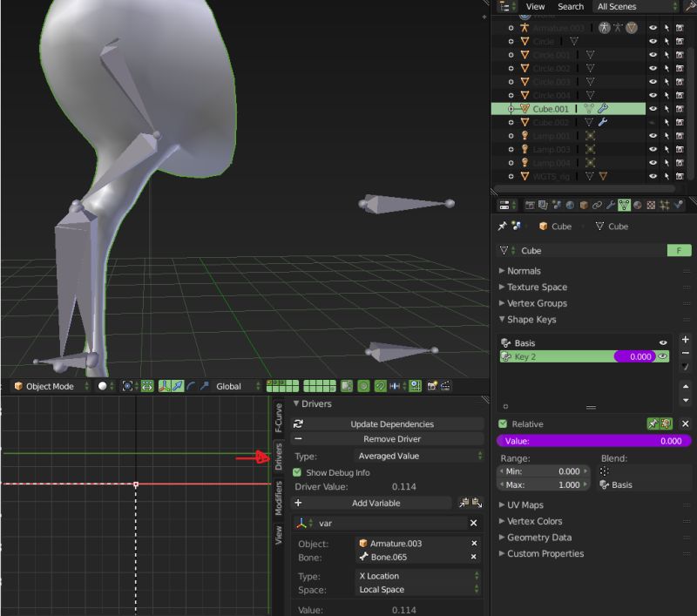The height and width of the screenshot is (616, 697).
Task: Open the World properties tab
Action: (568, 204)
